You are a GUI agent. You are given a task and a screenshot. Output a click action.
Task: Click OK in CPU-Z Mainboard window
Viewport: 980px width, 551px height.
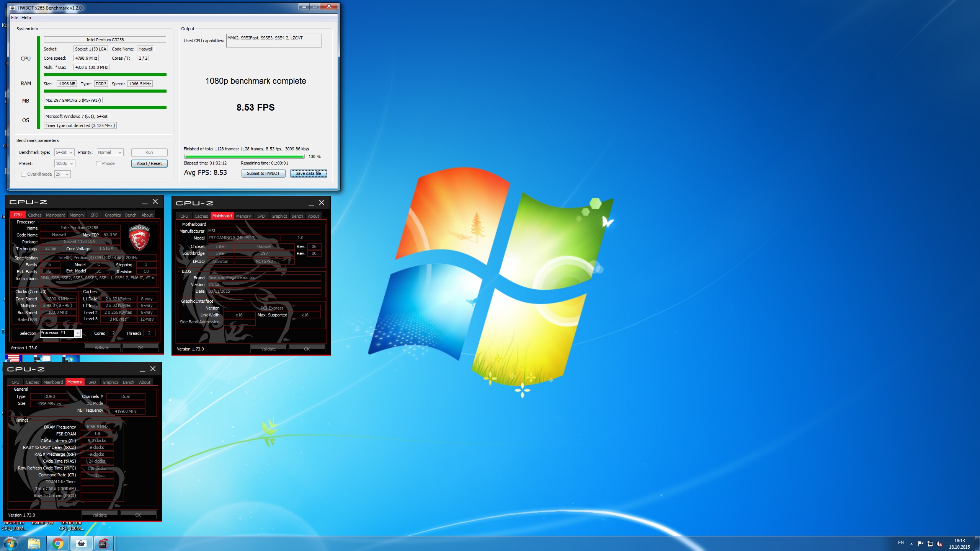point(307,349)
